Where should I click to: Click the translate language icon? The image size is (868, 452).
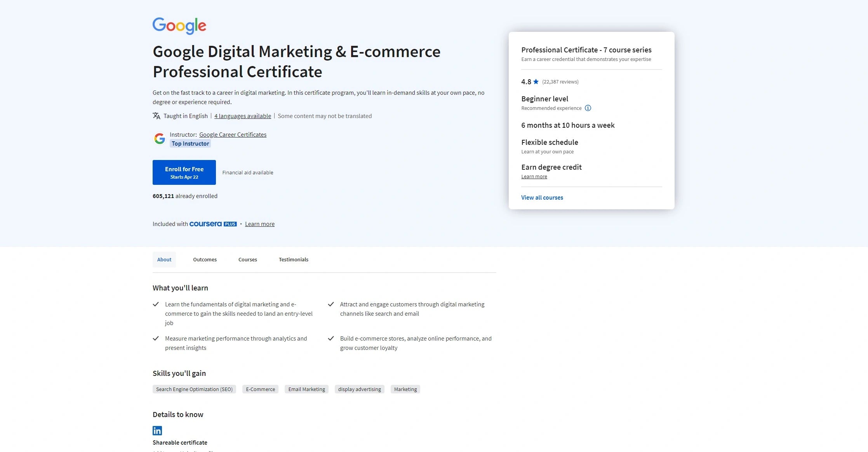pyautogui.click(x=157, y=116)
